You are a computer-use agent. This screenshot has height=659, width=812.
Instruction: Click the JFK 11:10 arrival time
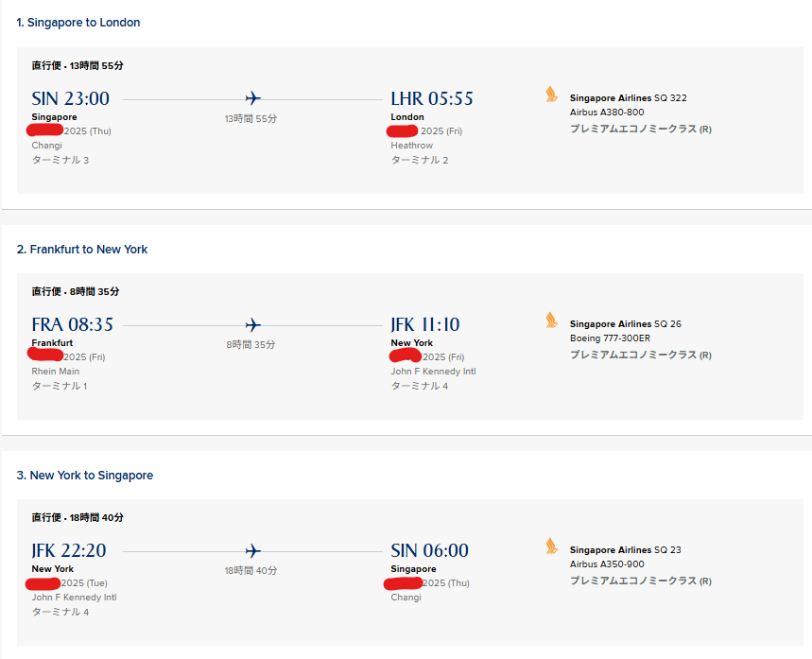coord(425,324)
